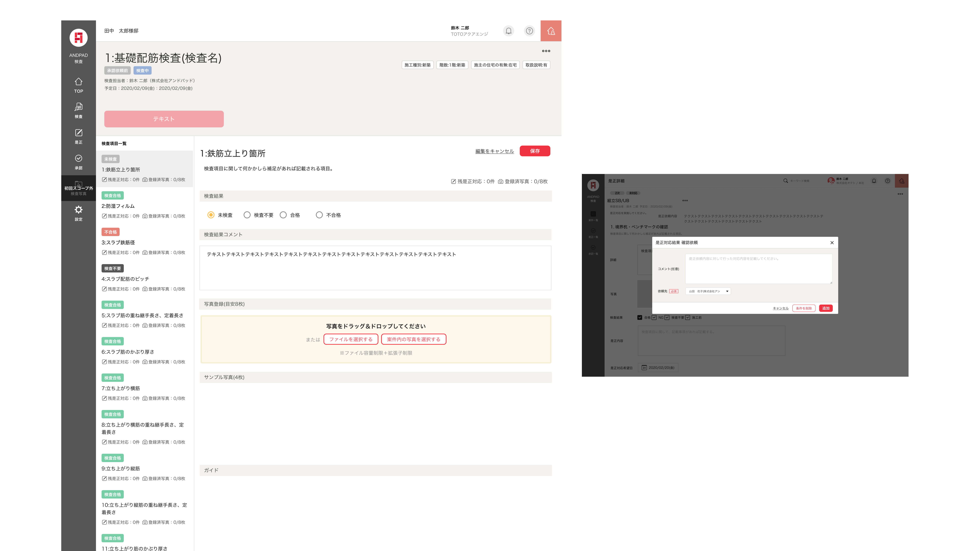Viewport: 980px width, 551px height.
Task: Open three-dot menu above the 施工種別 tags
Action: tap(546, 51)
